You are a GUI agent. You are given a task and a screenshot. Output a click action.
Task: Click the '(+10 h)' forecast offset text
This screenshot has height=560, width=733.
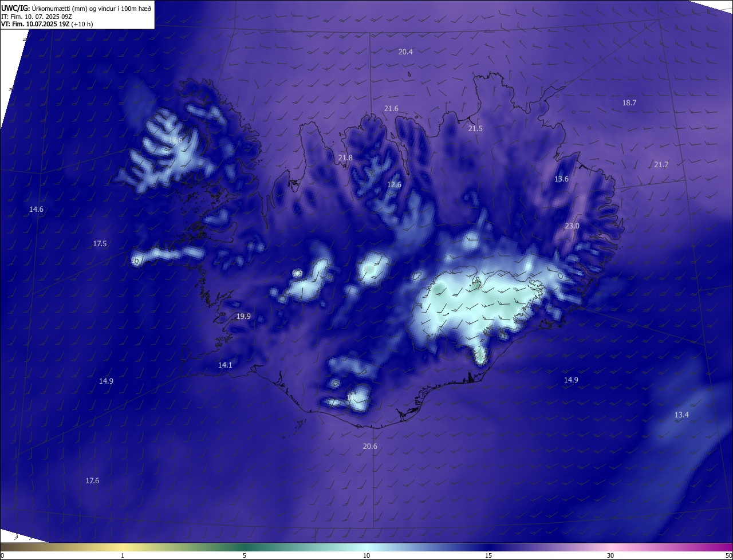pos(82,24)
